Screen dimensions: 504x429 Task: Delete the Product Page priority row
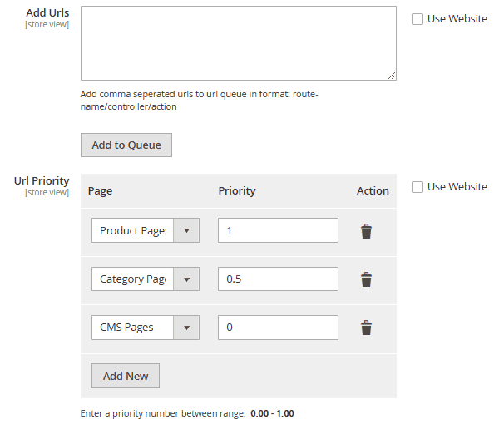pos(366,231)
